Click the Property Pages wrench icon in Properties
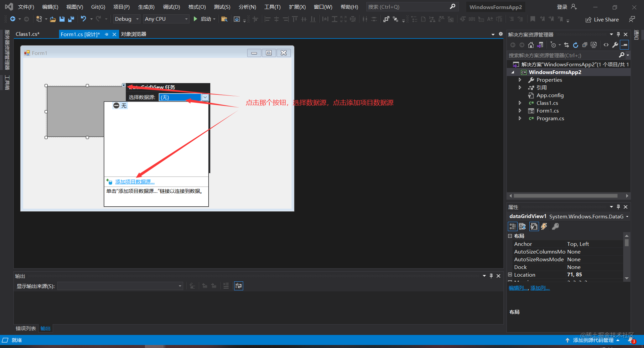 (x=555, y=226)
